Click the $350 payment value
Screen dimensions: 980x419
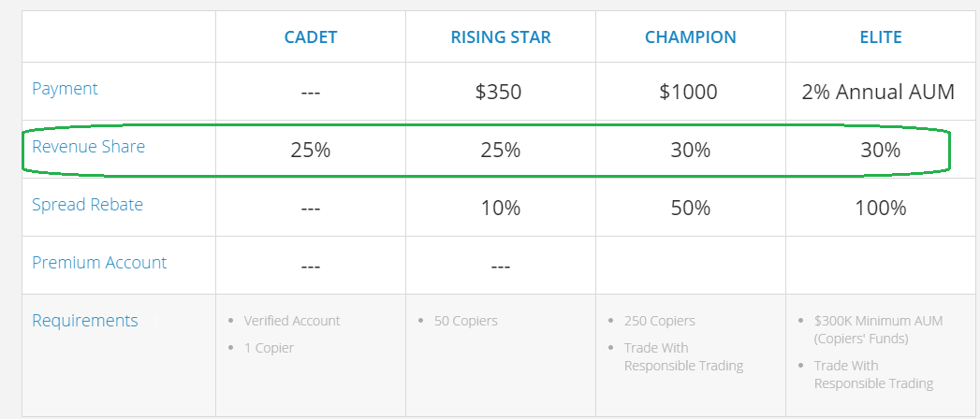click(499, 92)
